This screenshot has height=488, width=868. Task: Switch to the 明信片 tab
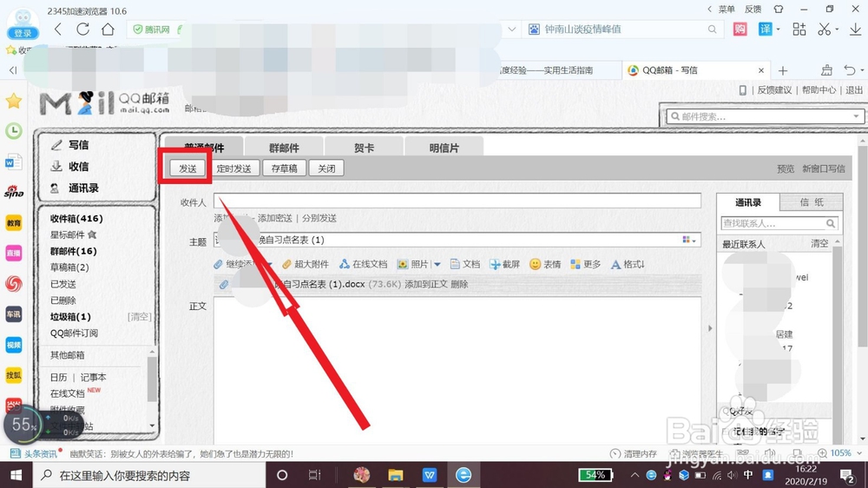(x=444, y=148)
